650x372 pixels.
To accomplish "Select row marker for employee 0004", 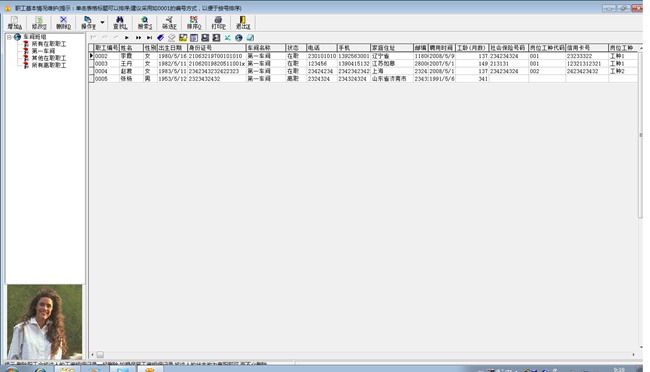I will (x=91, y=71).
